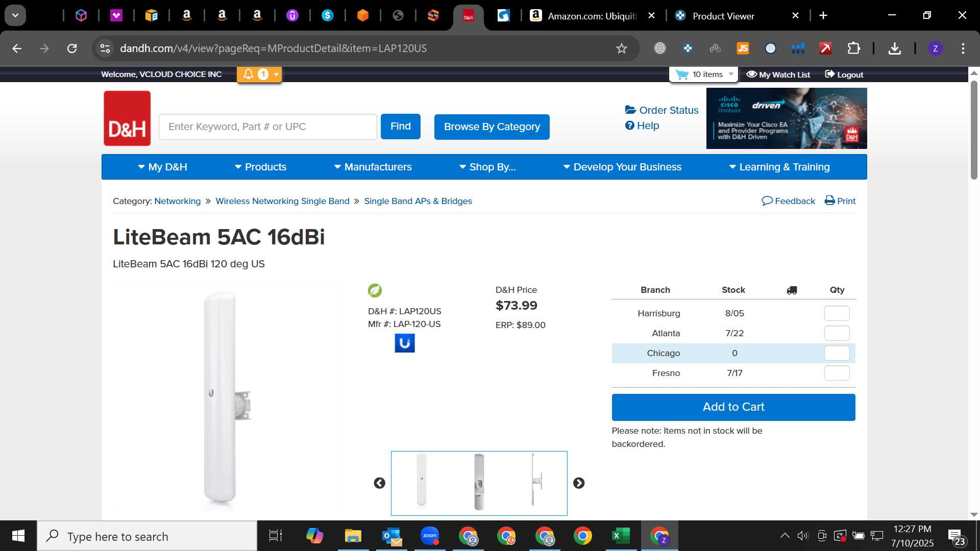The height and width of the screenshot is (551, 980).
Task: Open the Help link
Action: coord(642,126)
